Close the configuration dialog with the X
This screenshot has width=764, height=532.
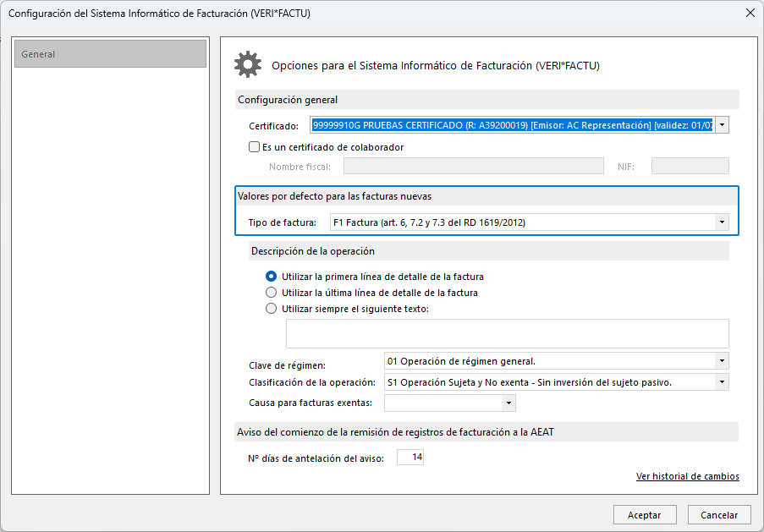tap(750, 14)
